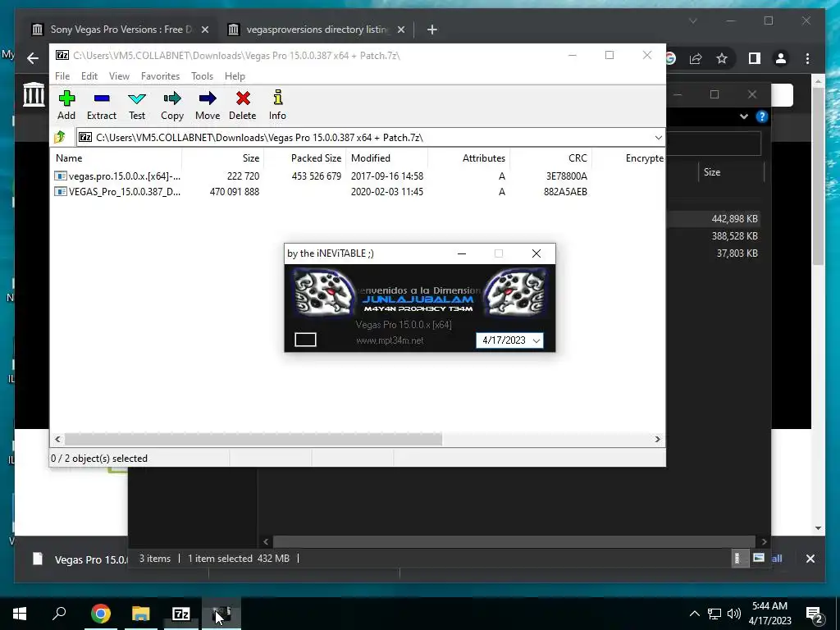Open the Edit menu

click(89, 76)
